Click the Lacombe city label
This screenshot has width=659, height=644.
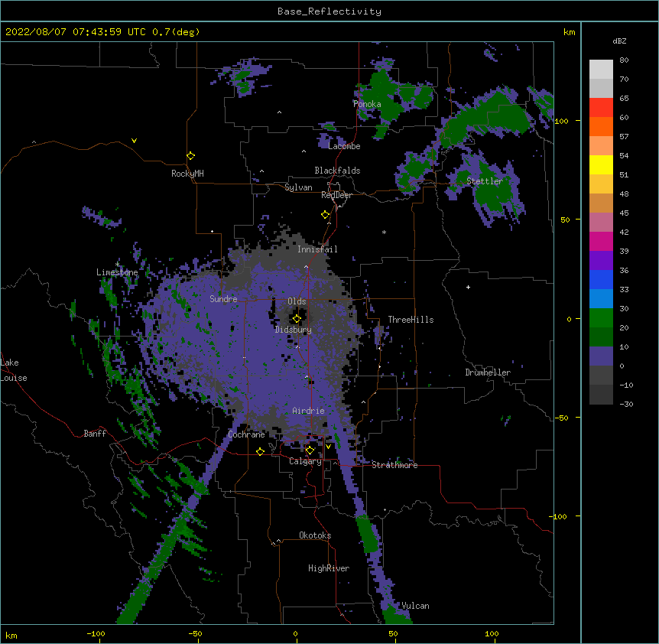[344, 146]
